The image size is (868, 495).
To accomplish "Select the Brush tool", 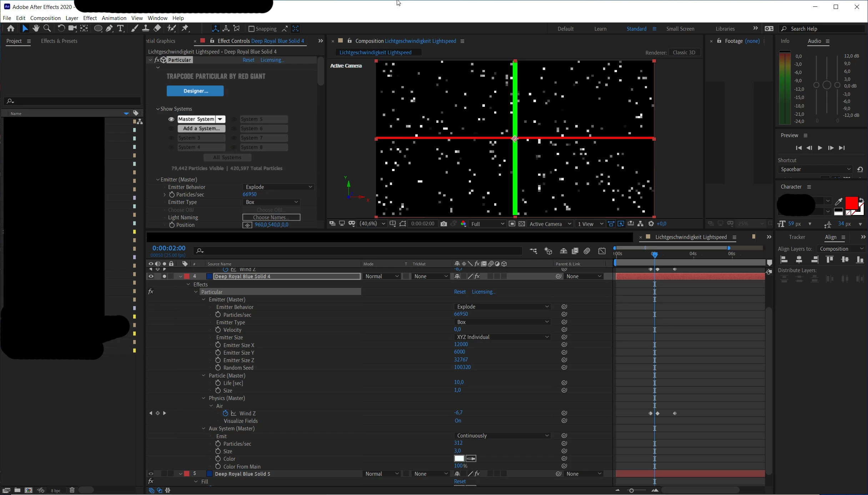I will click(134, 28).
